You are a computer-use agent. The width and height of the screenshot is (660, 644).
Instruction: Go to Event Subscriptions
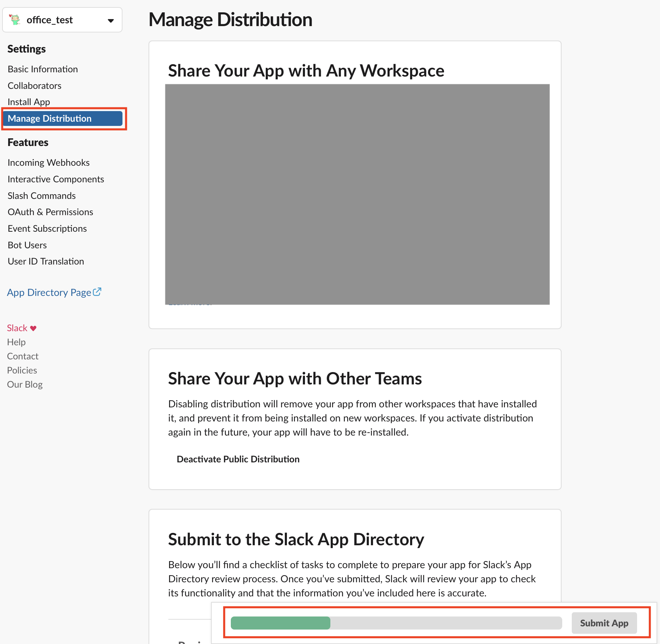click(47, 229)
